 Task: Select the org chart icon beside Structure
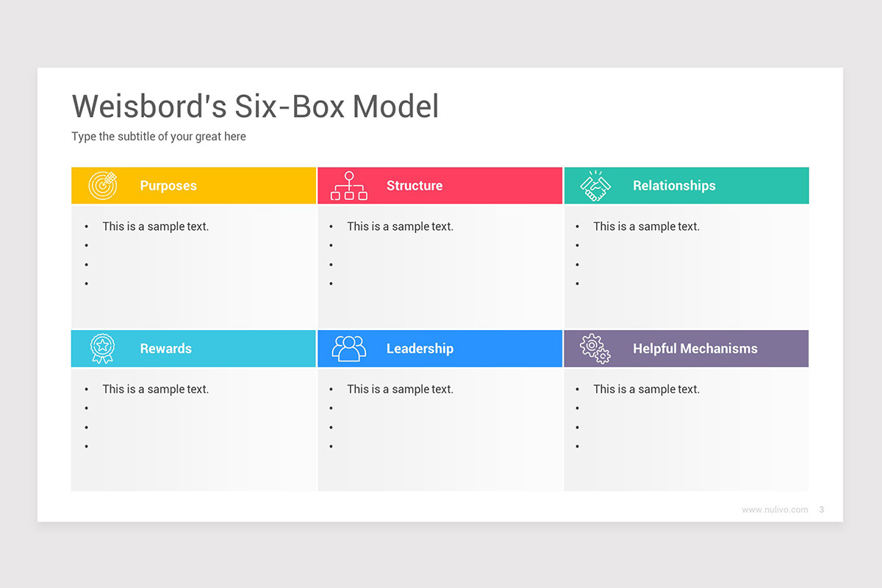tap(349, 186)
